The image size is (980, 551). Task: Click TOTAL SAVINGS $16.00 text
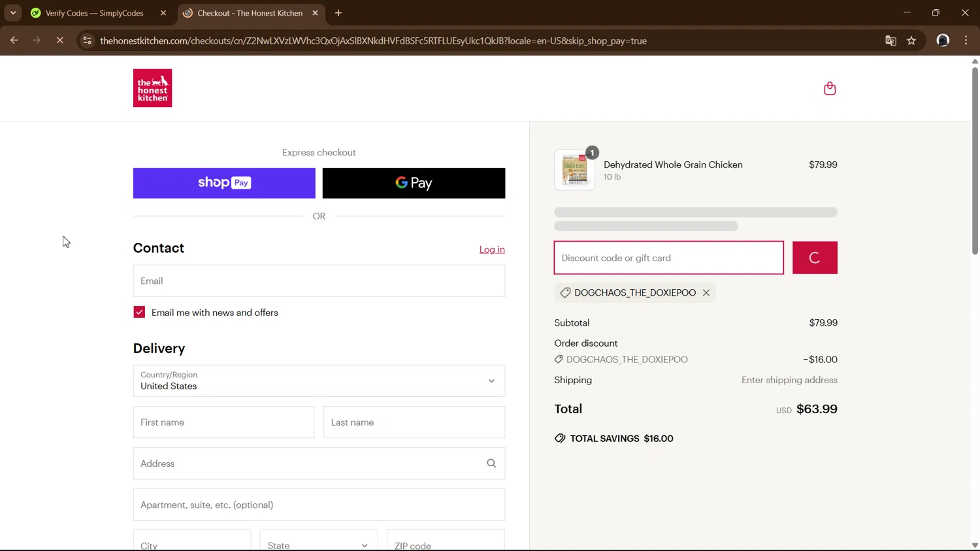[621, 439]
